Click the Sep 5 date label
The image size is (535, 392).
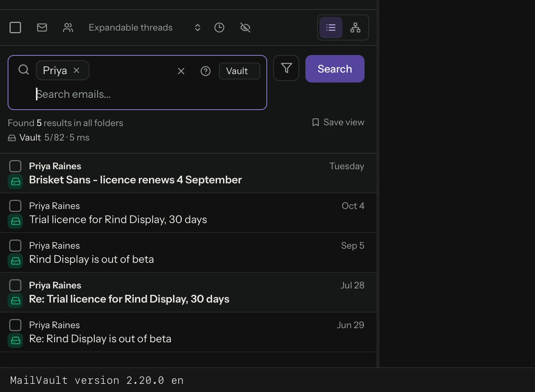[x=353, y=245]
